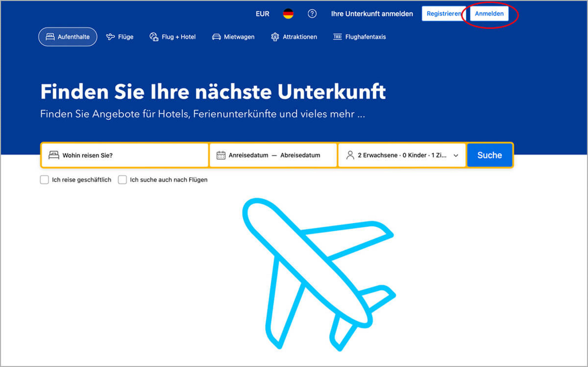Click the 'Wohin reisen Sie?' destination field
The width and height of the screenshot is (588, 367).
click(x=125, y=155)
